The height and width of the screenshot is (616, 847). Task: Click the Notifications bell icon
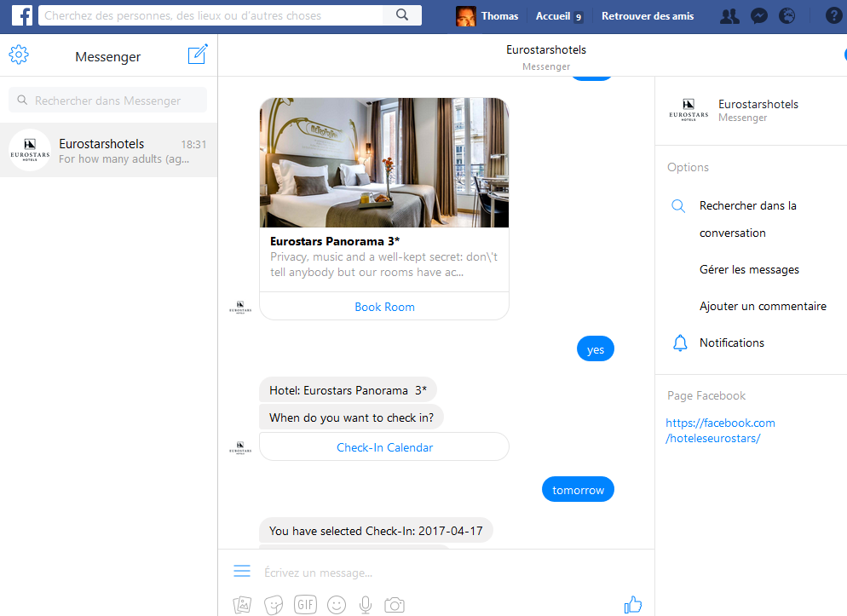coord(680,343)
